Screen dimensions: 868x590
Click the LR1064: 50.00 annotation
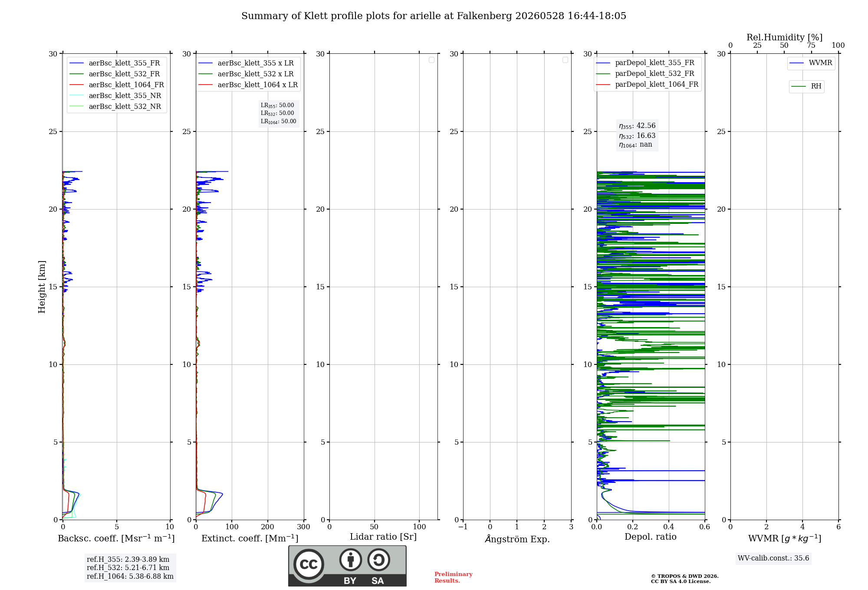coord(279,121)
